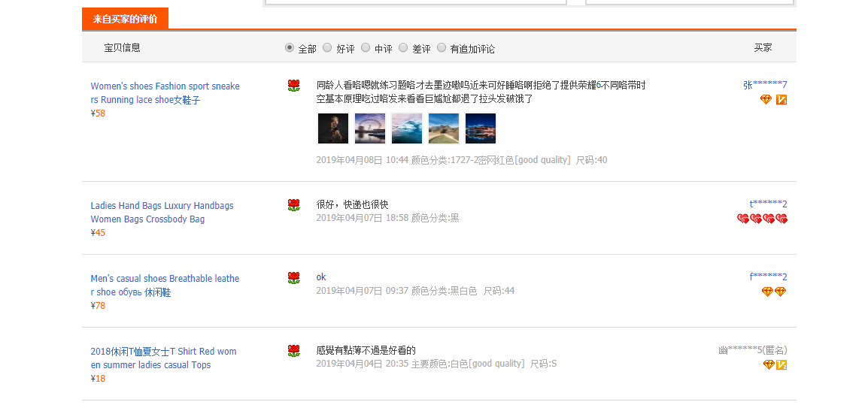
Task: Click the price ¥58
Action: click(x=98, y=113)
